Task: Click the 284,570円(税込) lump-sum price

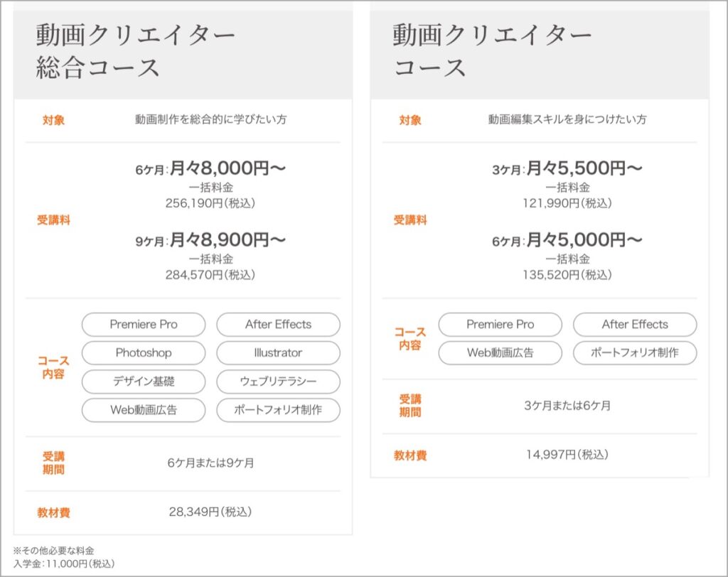Action: pos(210,275)
